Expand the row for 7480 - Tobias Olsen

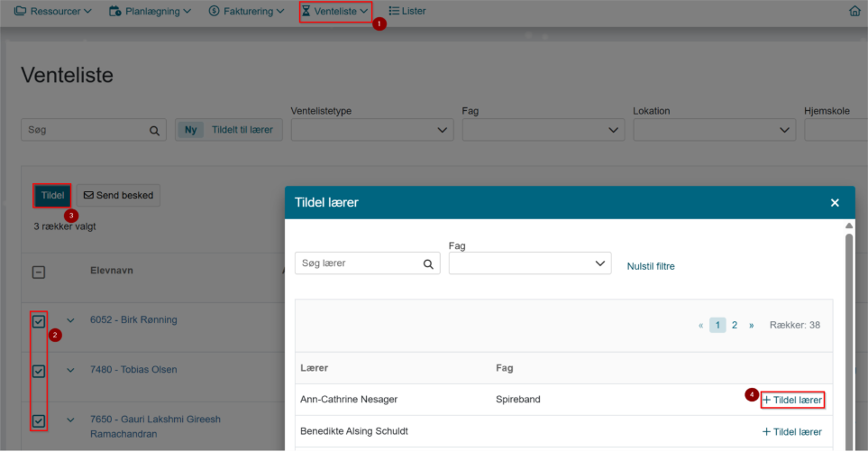coord(70,370)
